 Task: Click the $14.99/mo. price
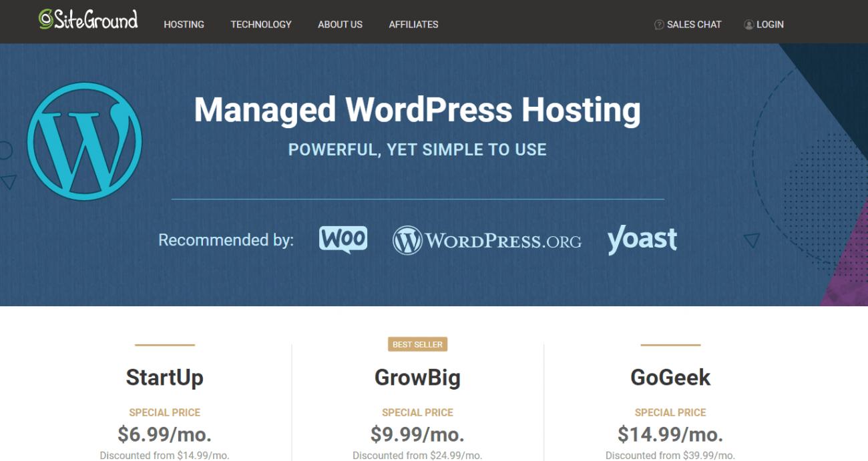[x=670, y=434]
